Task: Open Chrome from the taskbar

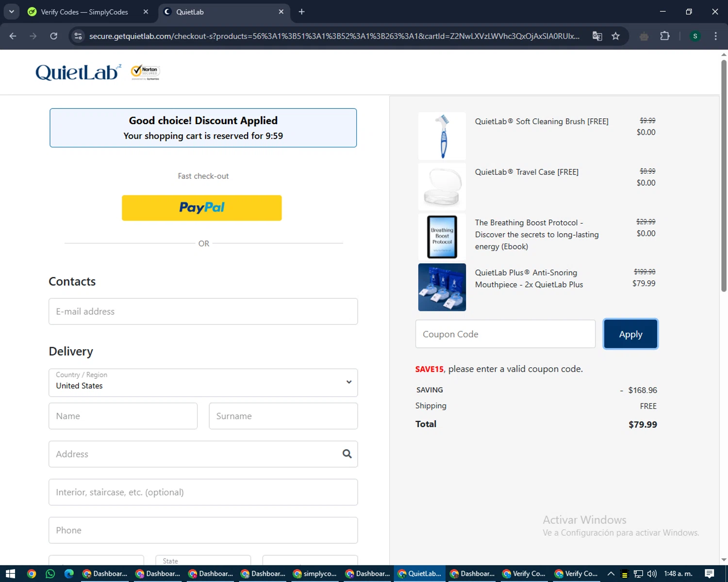Action: click(32, 574)
